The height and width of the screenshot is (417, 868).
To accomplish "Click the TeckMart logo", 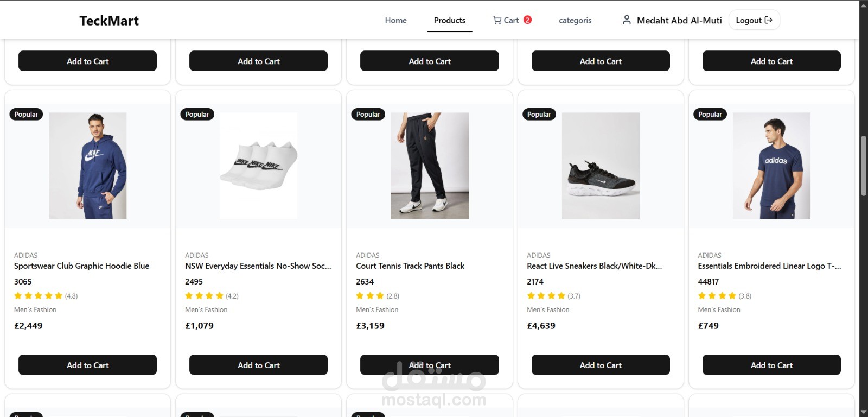I will tap(109, 21).
